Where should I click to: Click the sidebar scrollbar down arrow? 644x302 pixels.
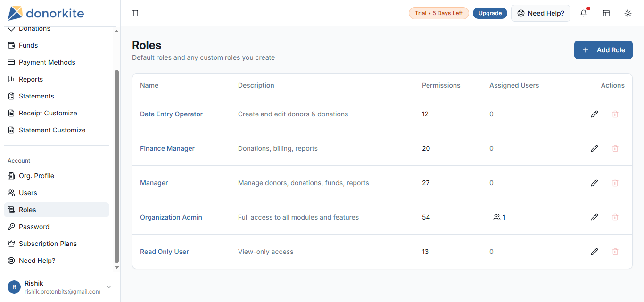click(x=116, y=268)
